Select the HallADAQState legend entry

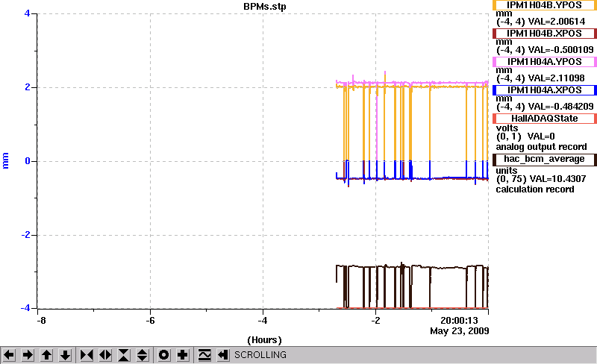pyautogui.click(x=545, y=119)
